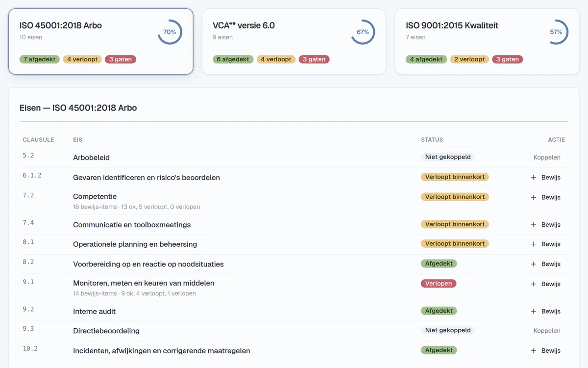Click the 67% progress ring
This screenshot has height=368, width=588.
coord(363,32)
